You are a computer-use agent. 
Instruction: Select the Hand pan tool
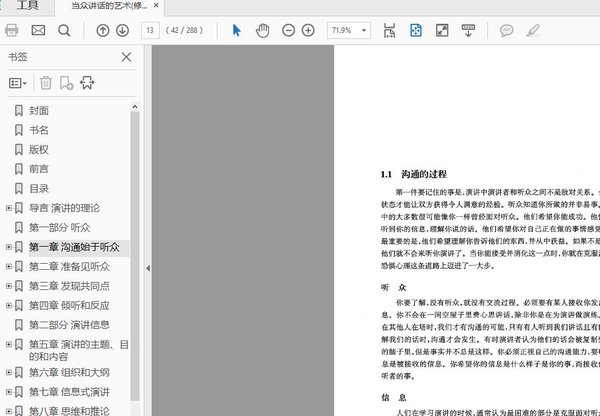coord(262,30)
